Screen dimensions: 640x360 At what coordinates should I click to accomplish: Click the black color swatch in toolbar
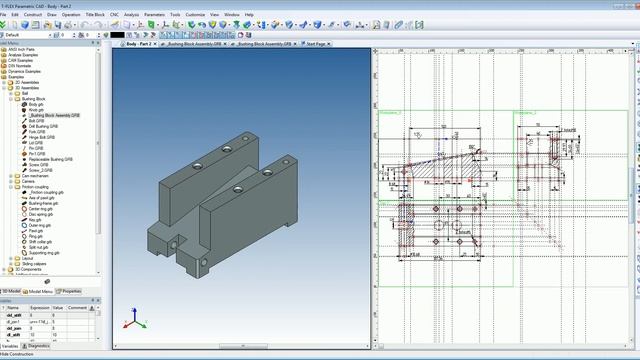[x=117, y=35]
